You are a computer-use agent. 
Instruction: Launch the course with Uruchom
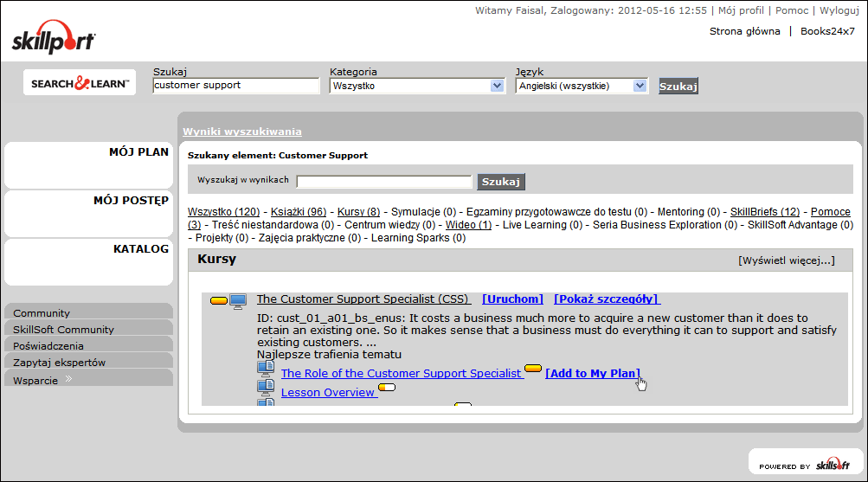512,299
